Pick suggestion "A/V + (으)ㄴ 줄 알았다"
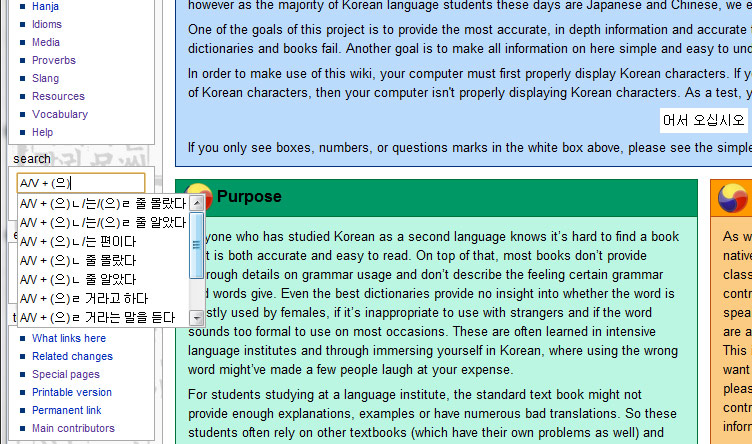The width and height of the screenshot is (752, 444). [78, 279]
